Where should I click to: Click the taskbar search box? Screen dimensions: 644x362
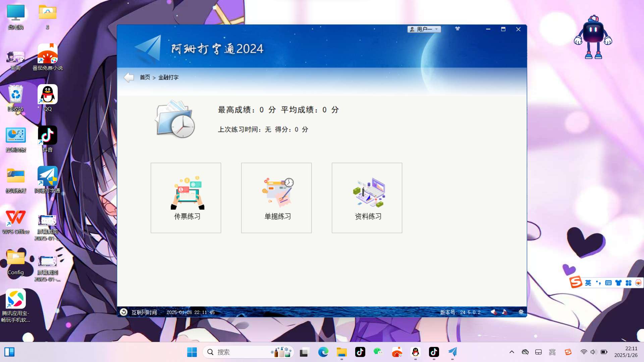248,352
